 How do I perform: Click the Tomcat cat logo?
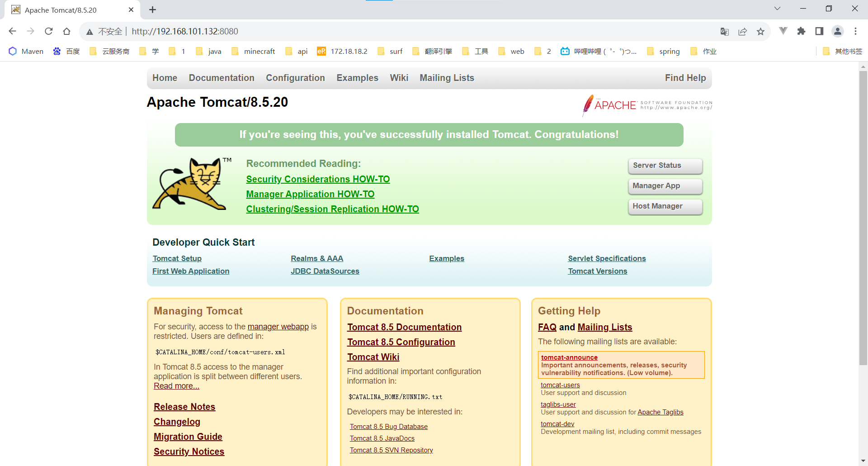tap(192, 183)
